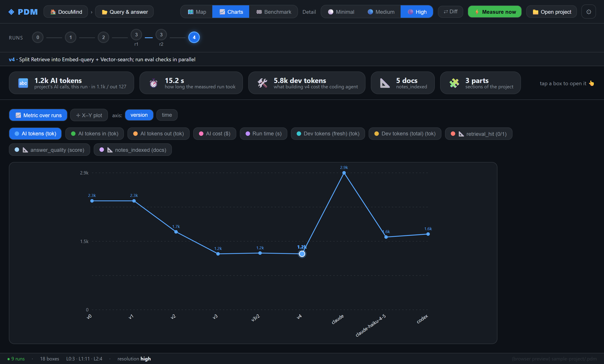Toggle Dev tokens (fresh) (tok) metric
This screenshot has width=604, height=364.
pyautogui.click(x=328, y=134)
